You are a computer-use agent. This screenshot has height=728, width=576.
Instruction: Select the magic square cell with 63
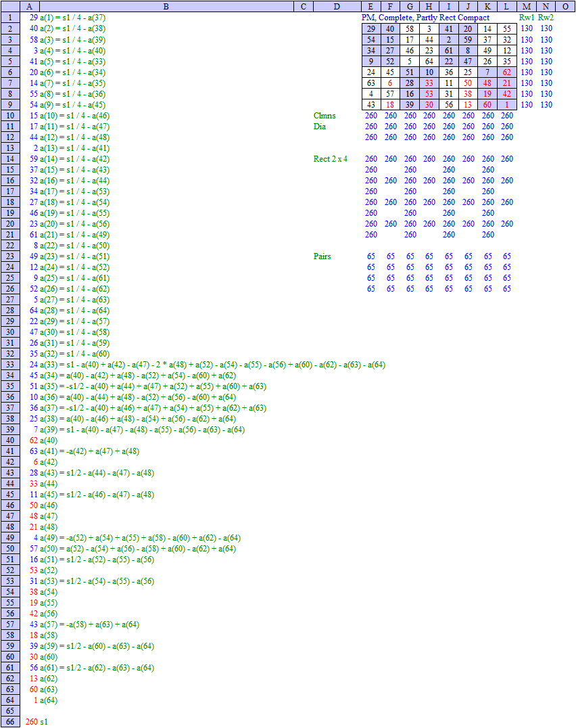coord(371,83)
